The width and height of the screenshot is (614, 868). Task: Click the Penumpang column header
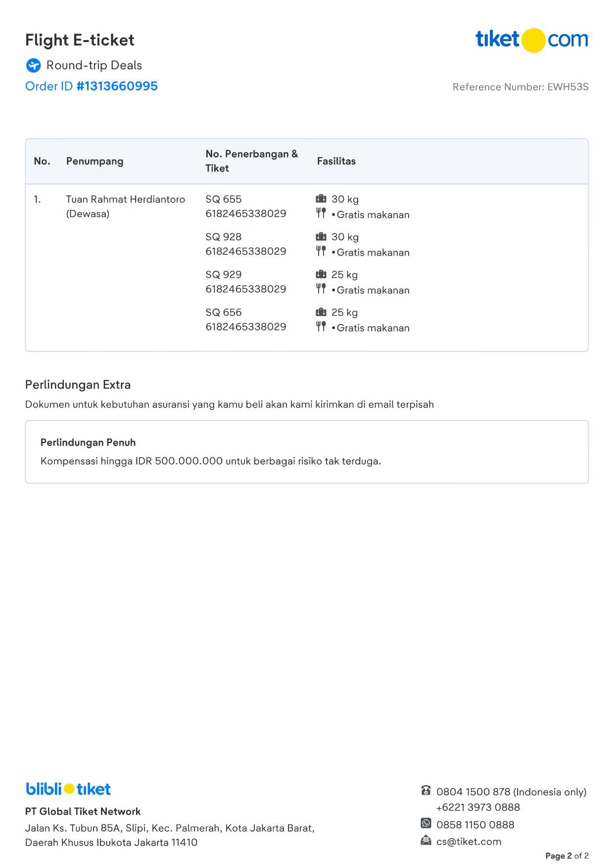[94, 161]
